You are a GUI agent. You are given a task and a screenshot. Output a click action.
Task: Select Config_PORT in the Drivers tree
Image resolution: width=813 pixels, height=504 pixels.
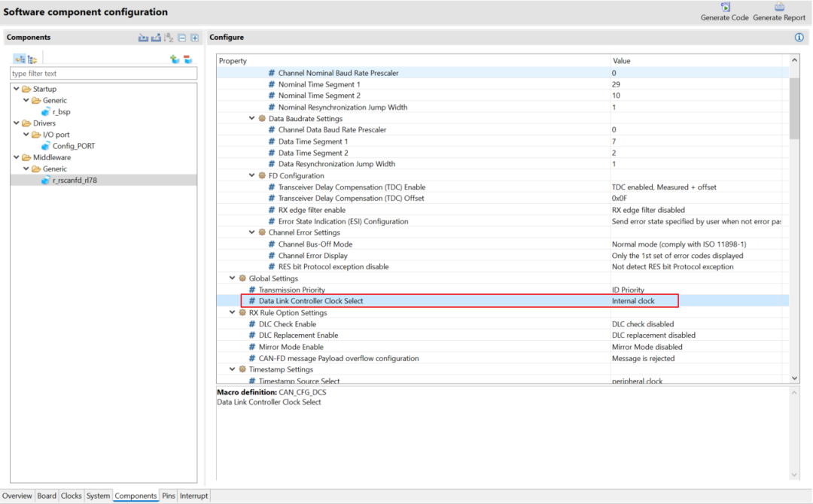point(73,146)
